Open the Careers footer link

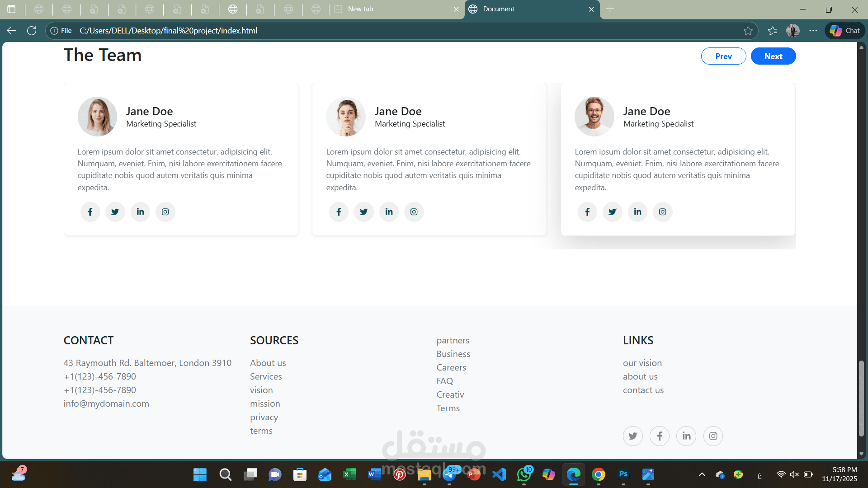tap(451, 367)
